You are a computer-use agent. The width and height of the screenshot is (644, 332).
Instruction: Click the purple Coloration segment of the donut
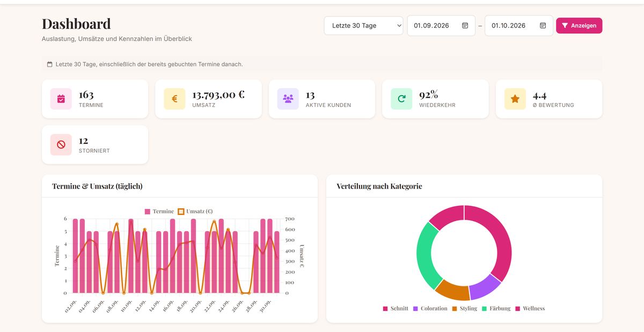(484, 288)
